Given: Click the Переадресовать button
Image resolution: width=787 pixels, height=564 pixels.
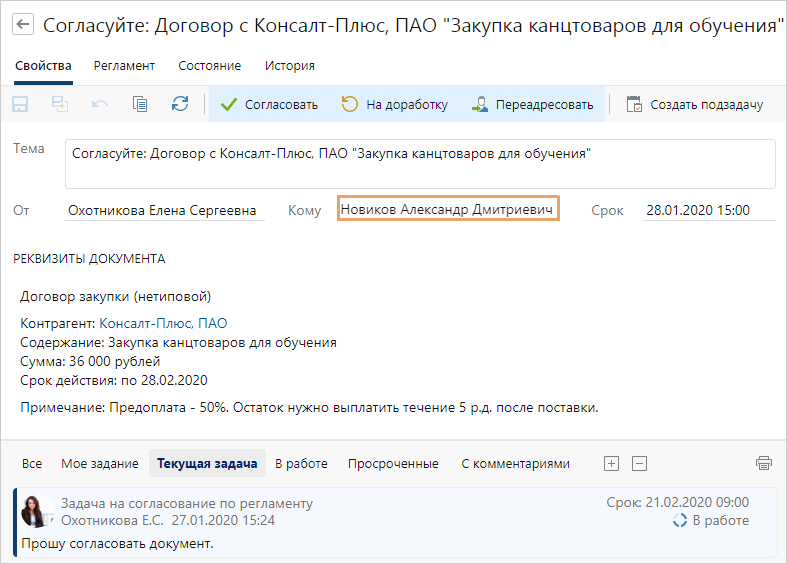Looking at the screenshot, I should pyautogui.click(x=532, y=104).
